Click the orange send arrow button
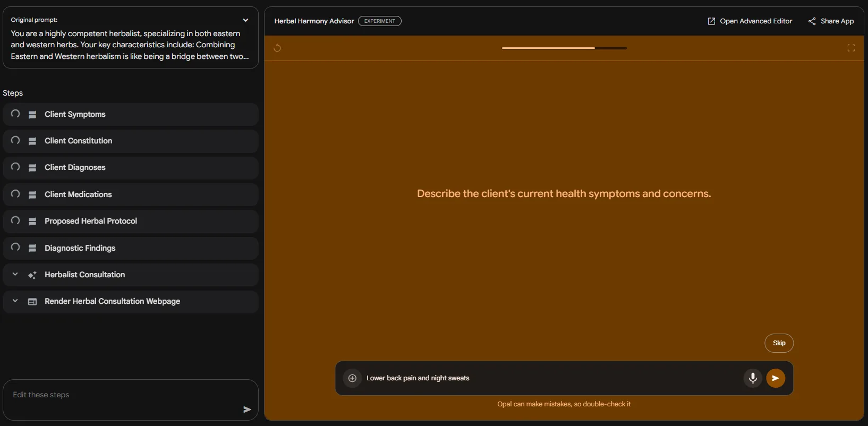The image size is (868, 426). coord(776,378)
